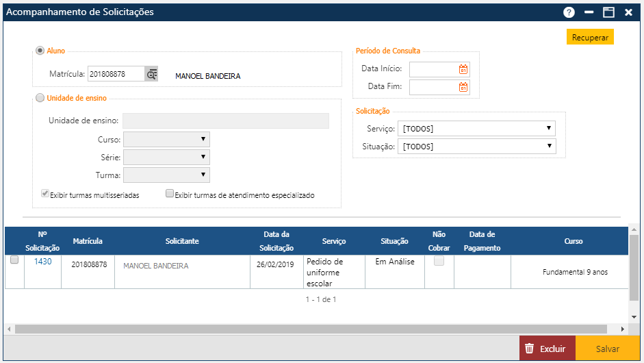Image resolution: width=644 pixels, height=363 pixels.
Task: Click the horizontal scrollbar right arrow
Action: tap(623, 329)
